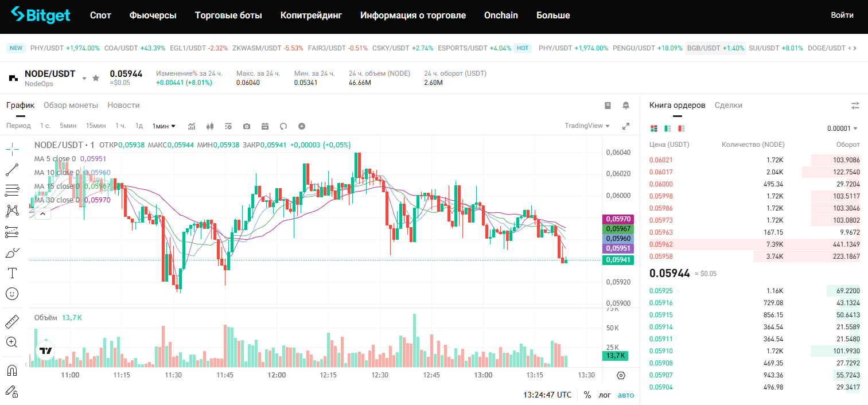The image size is (868, 405).
Task: Open the TradingView chart type dropdown
Action: (586, 126)
